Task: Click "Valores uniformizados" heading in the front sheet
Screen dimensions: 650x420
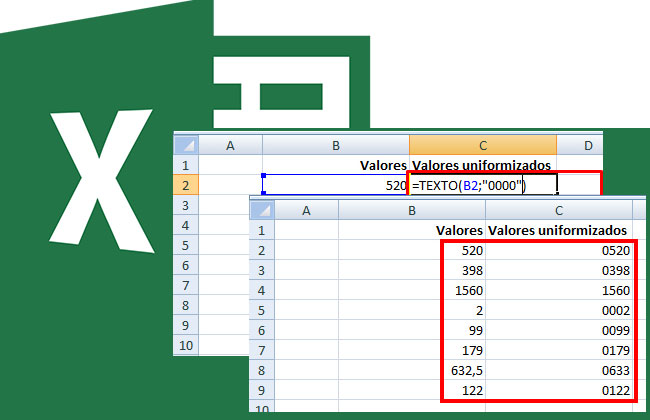Action: (x=558, y=231)
